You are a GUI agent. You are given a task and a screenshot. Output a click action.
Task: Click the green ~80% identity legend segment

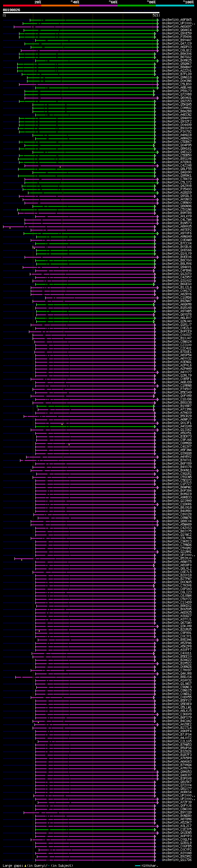coord(136,6)
